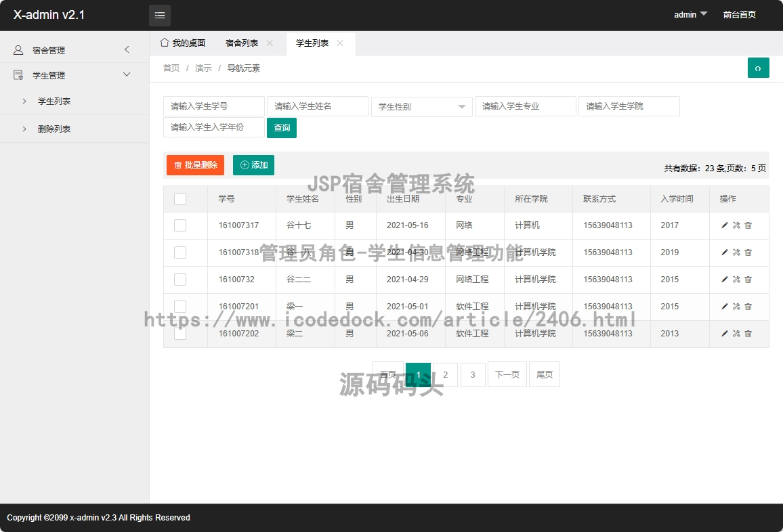783x532 pixels.
Task: Tick the checkbox for student 161007202
Action: (x=180, y=334)
